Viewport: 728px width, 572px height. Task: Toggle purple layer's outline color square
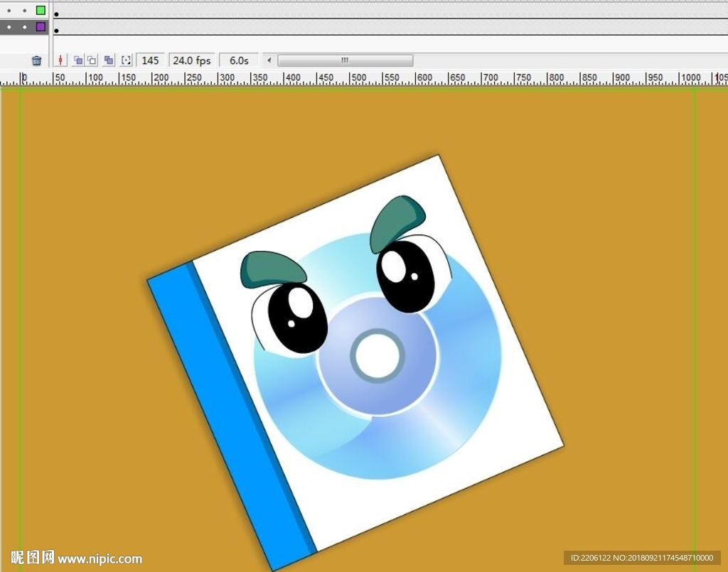click(41, 26)
